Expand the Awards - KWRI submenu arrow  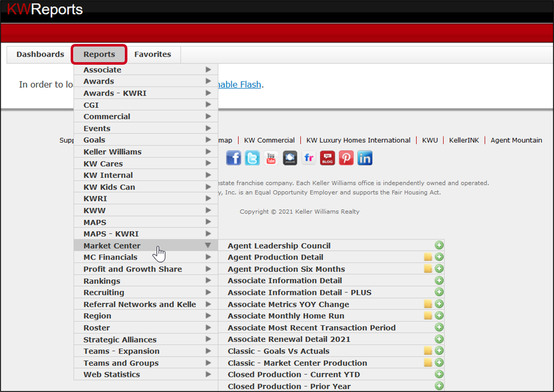point(208,93)
